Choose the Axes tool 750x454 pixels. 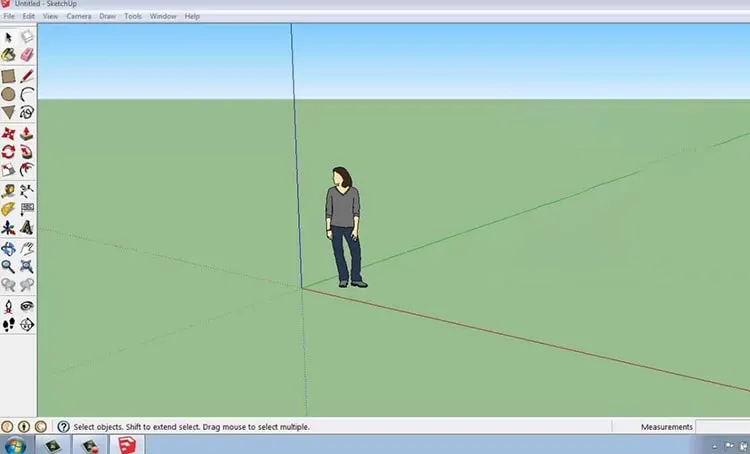8,228
